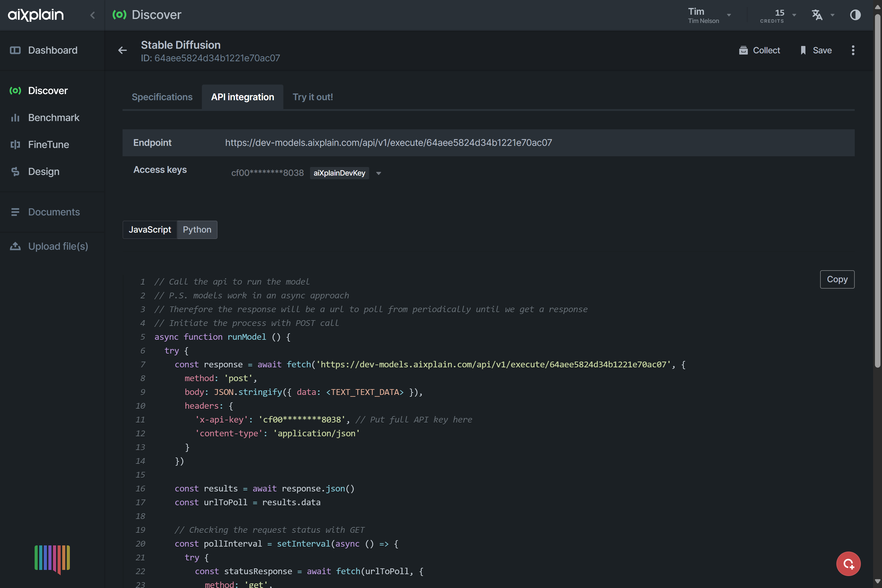Click the green Discover header icon
Image resolution: width=882 pixels, height=588 pixels.
(119, 15)
